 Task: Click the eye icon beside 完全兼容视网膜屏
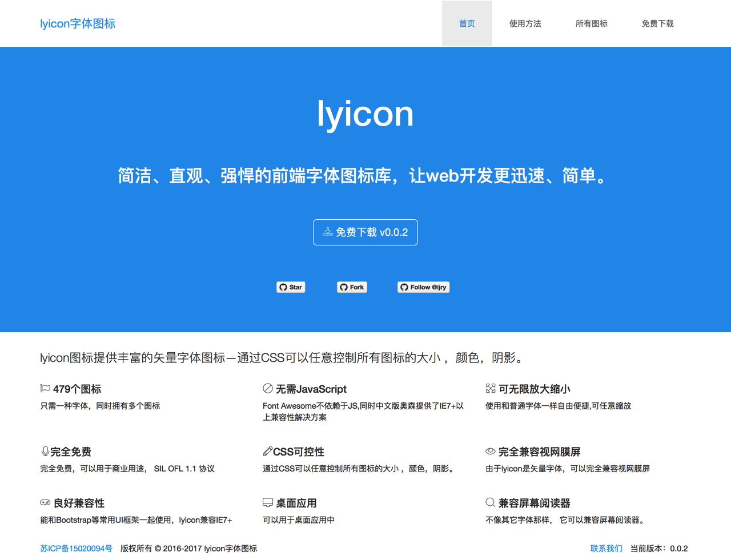(x=491, y=451)
